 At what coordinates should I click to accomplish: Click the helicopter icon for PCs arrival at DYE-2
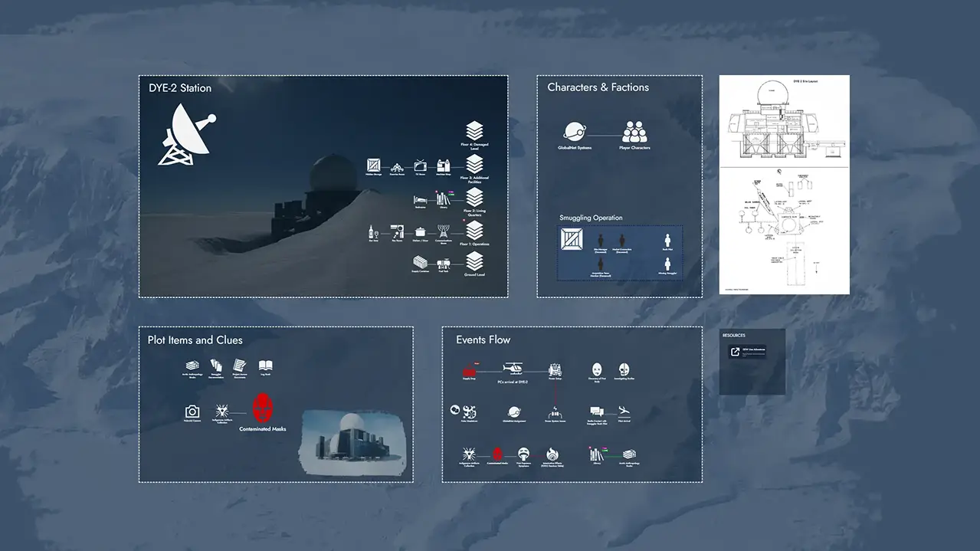(x=513, y=369)
